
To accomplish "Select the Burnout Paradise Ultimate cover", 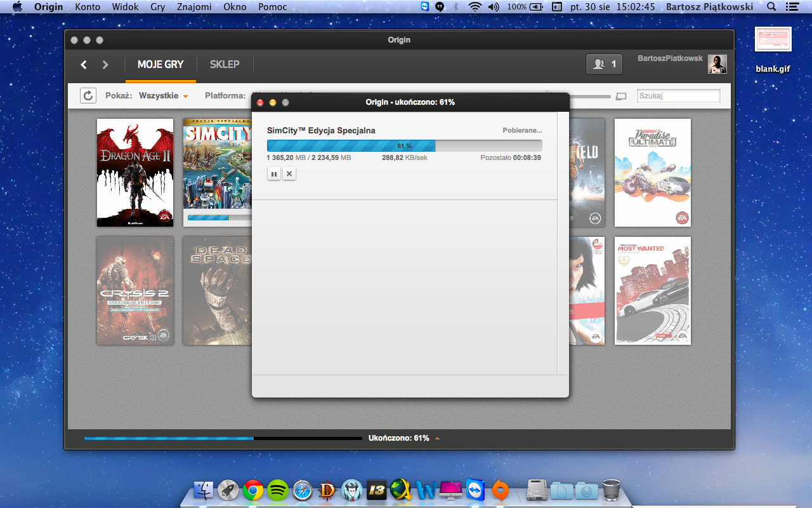I will [x=653, y=173].
